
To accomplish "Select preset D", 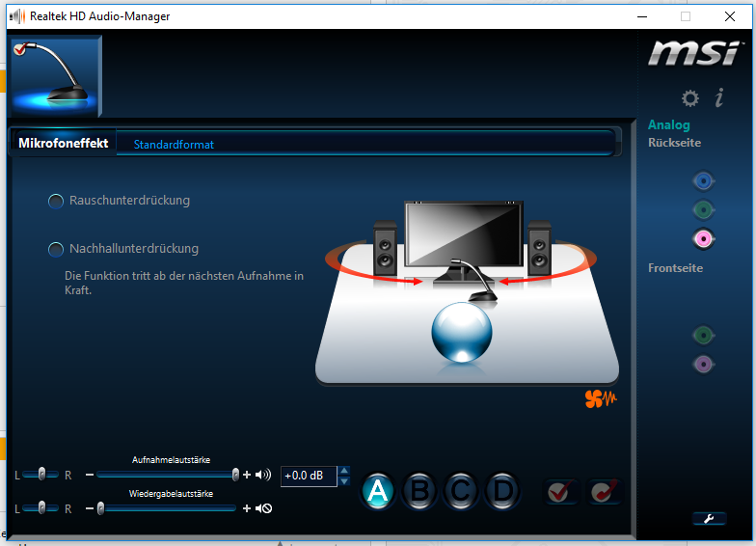I will pos(502,492).
